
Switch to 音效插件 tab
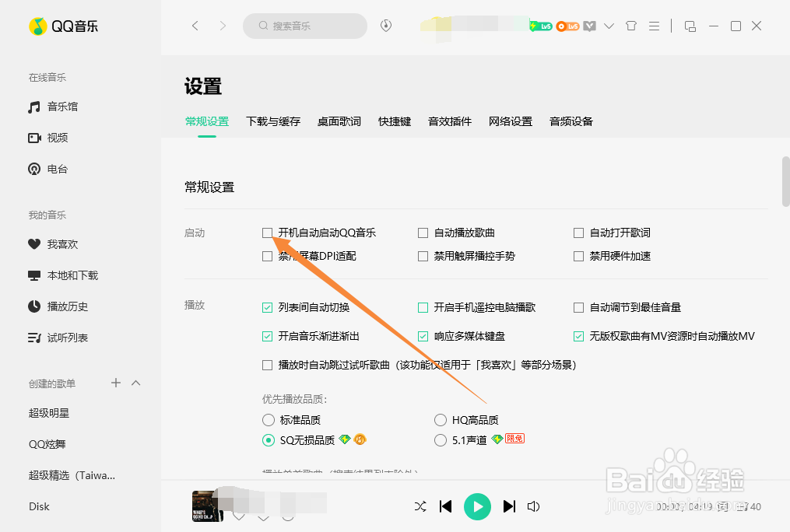[x=450, y=121]
